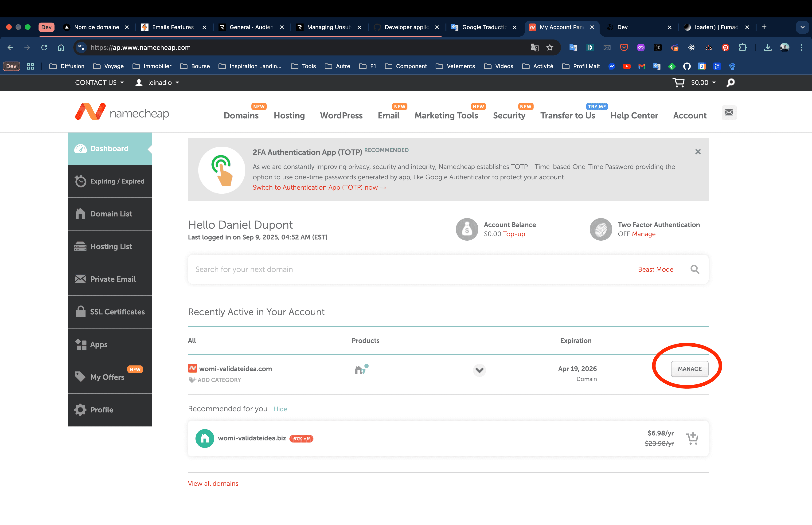The height and width of the screenshot is (525, 812).
Task: Hide the Recommended for you section
Action: pos(280,409)
